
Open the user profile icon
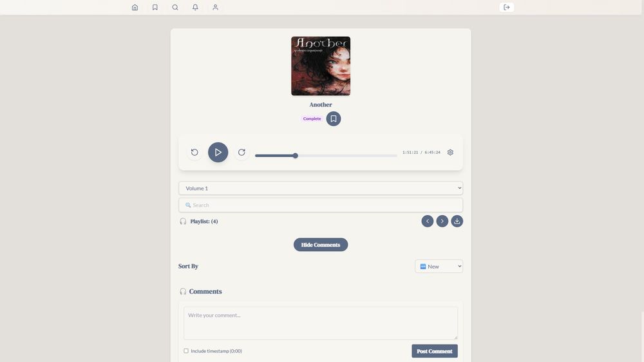[x=215, y=7]
